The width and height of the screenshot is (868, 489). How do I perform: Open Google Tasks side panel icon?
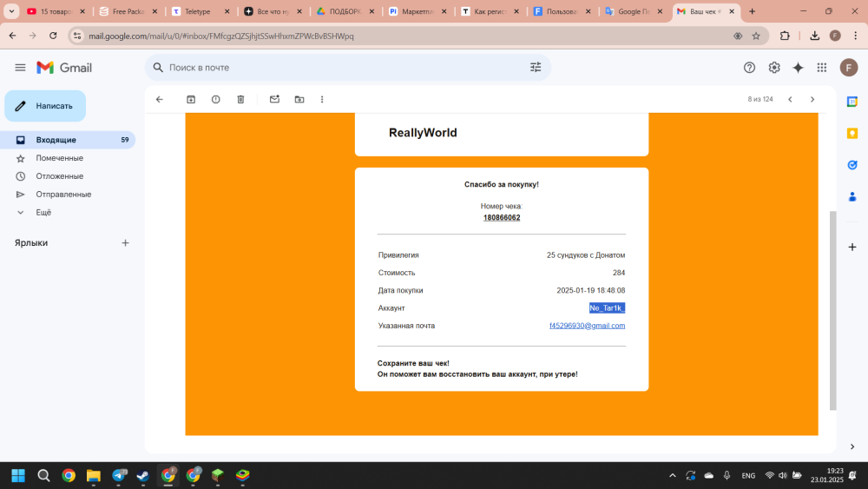(x=852, y=165)
